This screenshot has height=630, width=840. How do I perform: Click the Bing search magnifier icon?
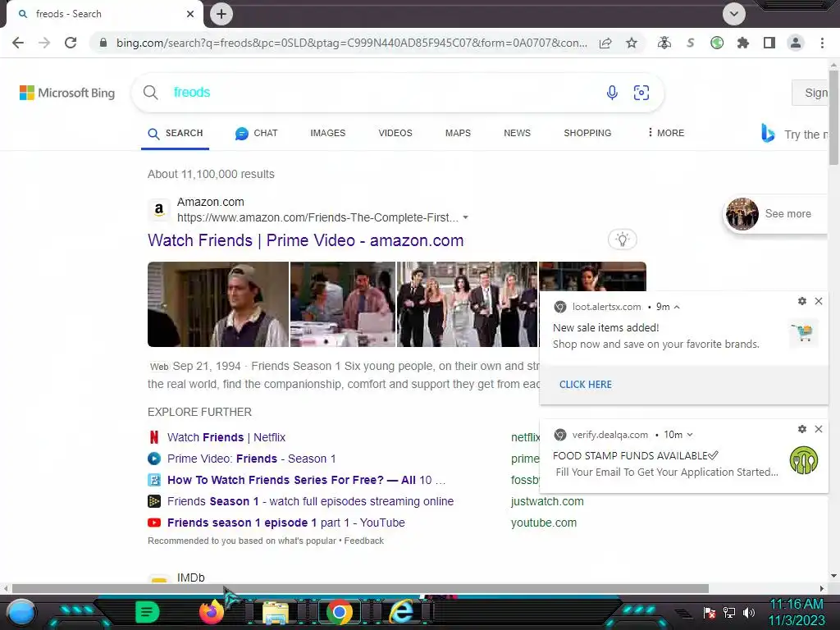point(151,93)
